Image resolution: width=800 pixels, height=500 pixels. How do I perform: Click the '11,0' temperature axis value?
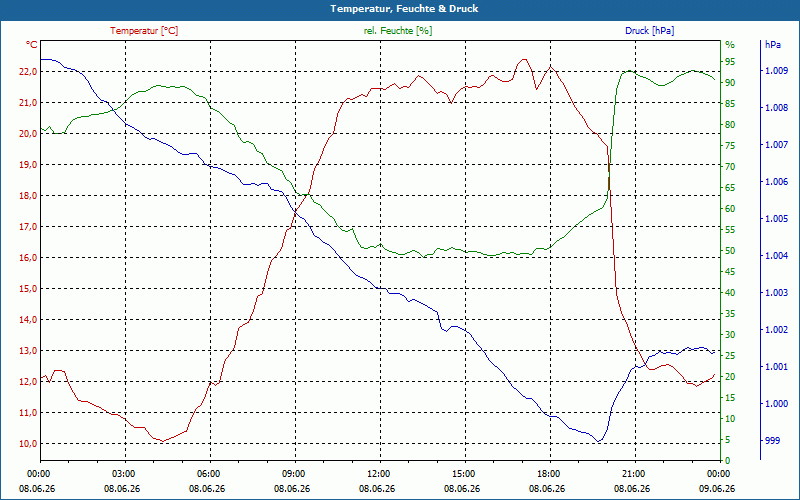28,413
